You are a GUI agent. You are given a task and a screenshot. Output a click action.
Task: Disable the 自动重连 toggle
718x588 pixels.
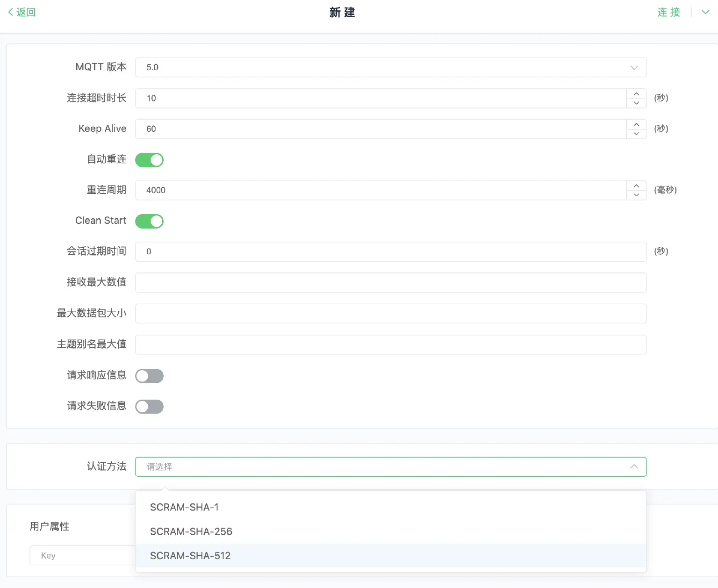coord(149,160)
